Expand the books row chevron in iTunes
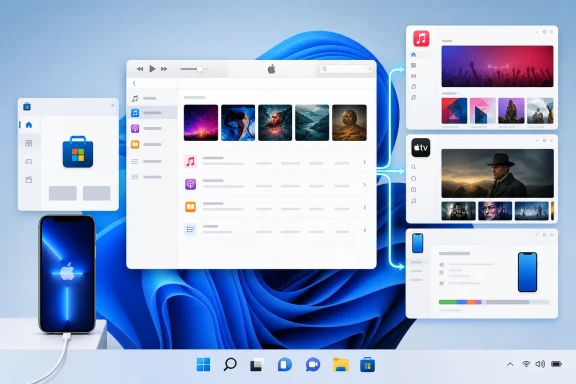Image resolution: width=576 pixels, height=384 pixels. point(365,208)
